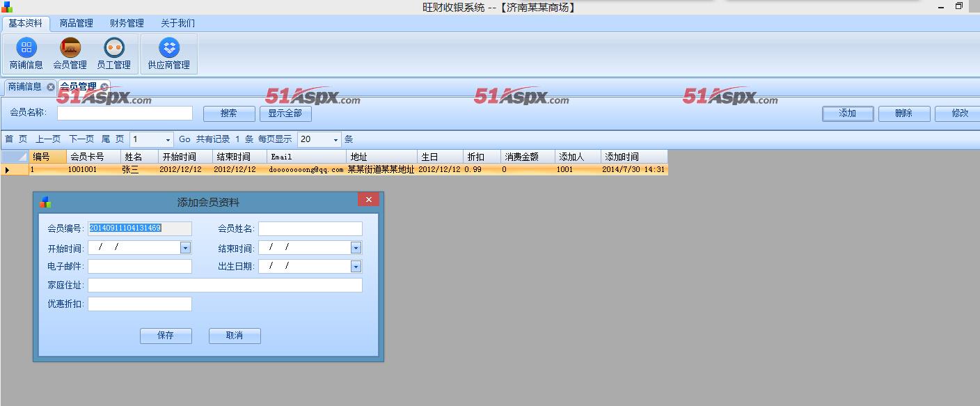Screen dimensions: 980x406
Task: Sort by 生日 column header
Action: (x=440, y=157)
